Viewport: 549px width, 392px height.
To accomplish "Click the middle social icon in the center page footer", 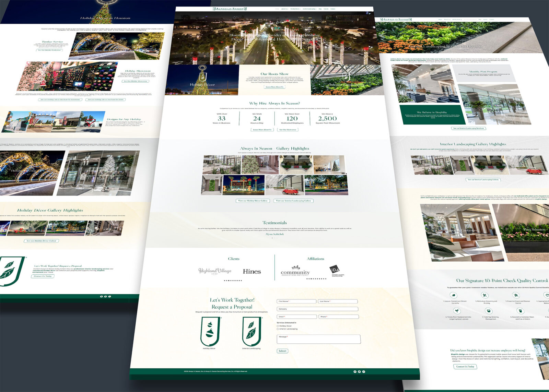I will [359, 371].
